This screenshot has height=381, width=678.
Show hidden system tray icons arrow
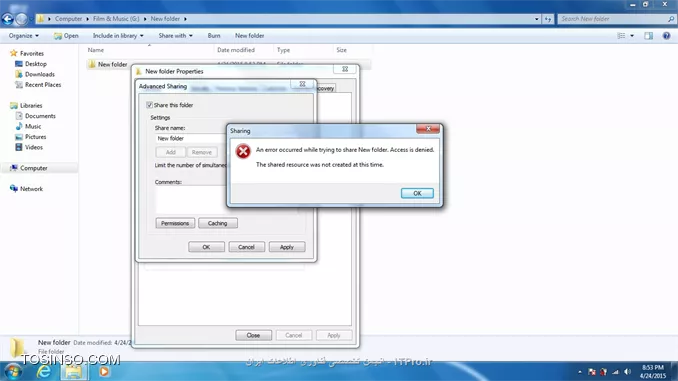coord(580,372)
